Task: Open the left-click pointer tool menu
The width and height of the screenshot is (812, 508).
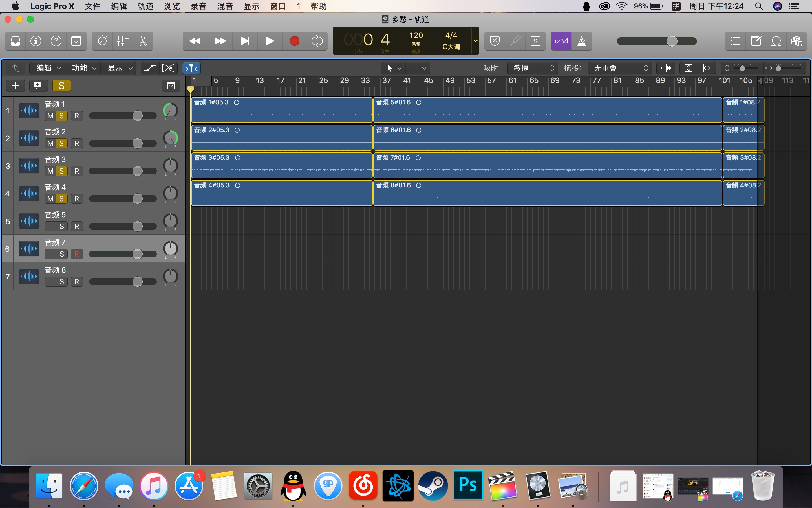Action: point(393,68)
